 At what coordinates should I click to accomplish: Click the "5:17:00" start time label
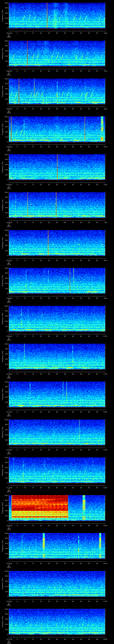coord(9,639)
